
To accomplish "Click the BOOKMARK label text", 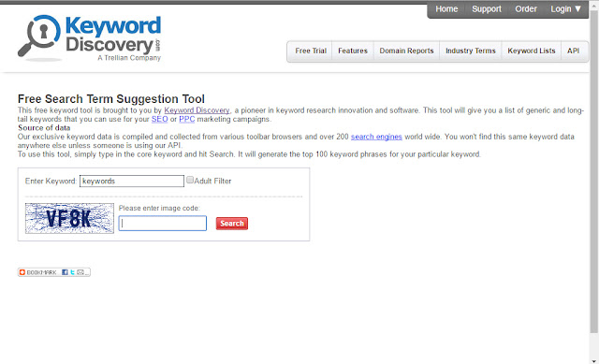I will [x=41, y=272].
